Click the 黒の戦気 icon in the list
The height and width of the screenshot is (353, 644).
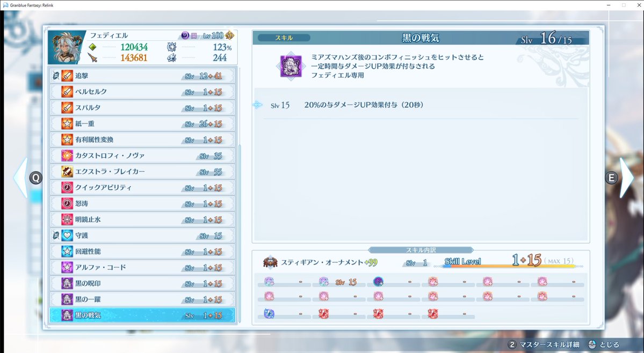coord(67,315)
